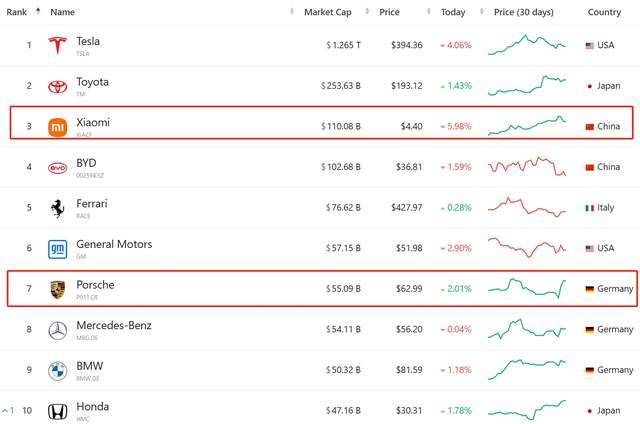Click the Mercedes-Benz star logo
The height and width of the screenshot is (424, 640).
click(58, 330)
